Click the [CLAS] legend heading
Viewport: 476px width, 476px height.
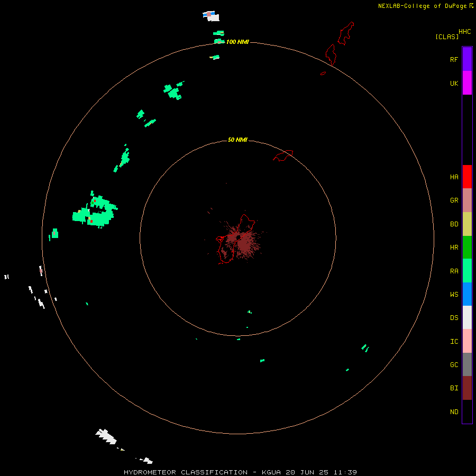pyautogui.click(x=447, y=37)
